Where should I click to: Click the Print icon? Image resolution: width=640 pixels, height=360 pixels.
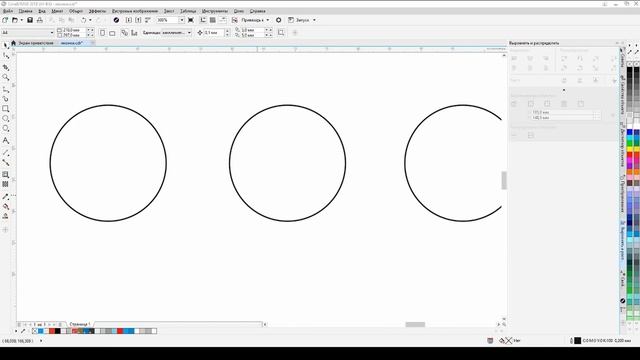pos(40,20)
